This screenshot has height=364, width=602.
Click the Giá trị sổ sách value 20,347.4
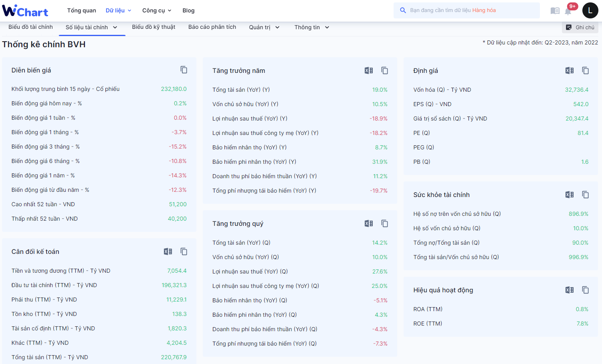click(x=577, y=119)
